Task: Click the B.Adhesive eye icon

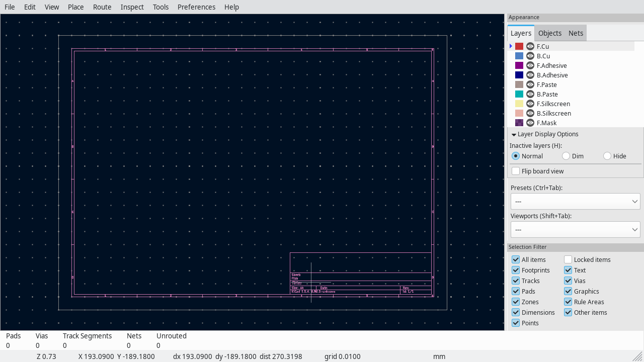Action: tap(530, 75)
